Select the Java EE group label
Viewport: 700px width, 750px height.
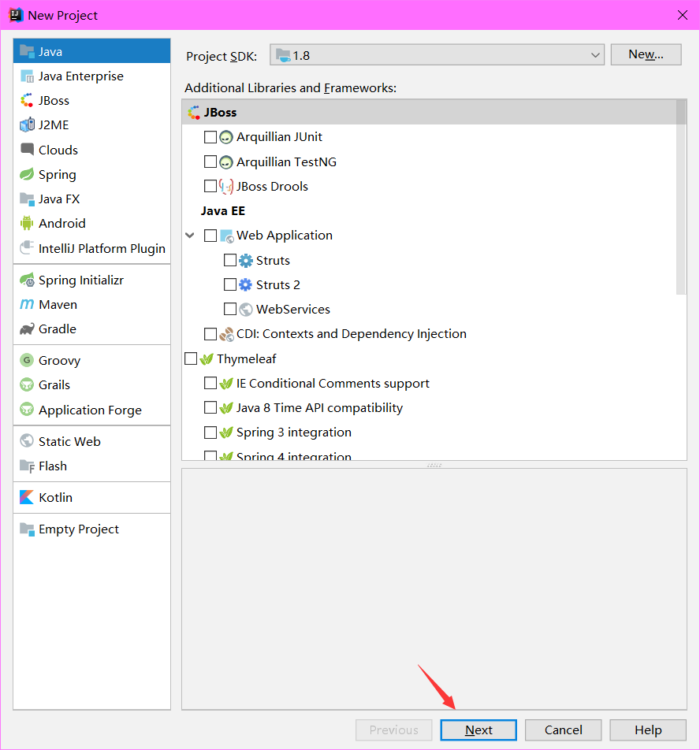point(223,211)
